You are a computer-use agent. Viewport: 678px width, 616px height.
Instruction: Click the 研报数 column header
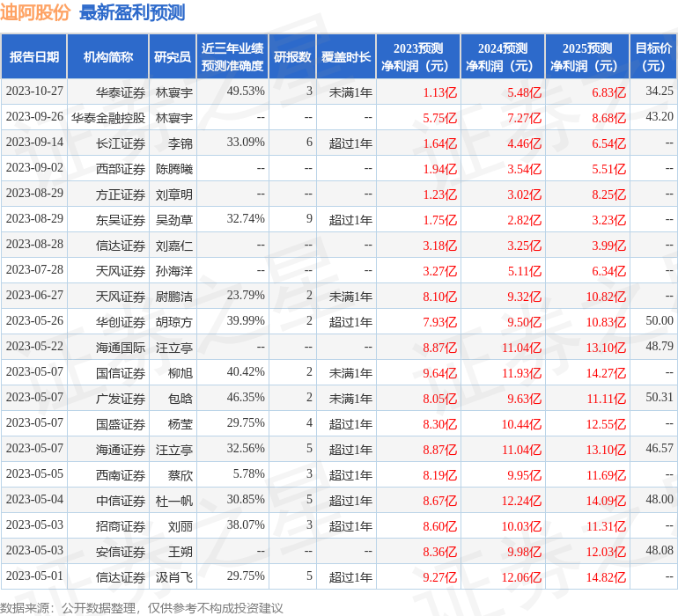point(292,56)
